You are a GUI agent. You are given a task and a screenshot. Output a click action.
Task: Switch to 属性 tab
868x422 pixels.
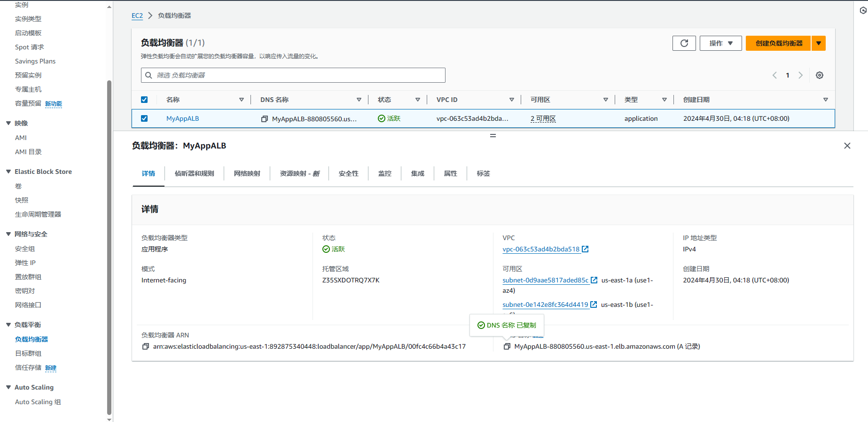click(451, 173)
